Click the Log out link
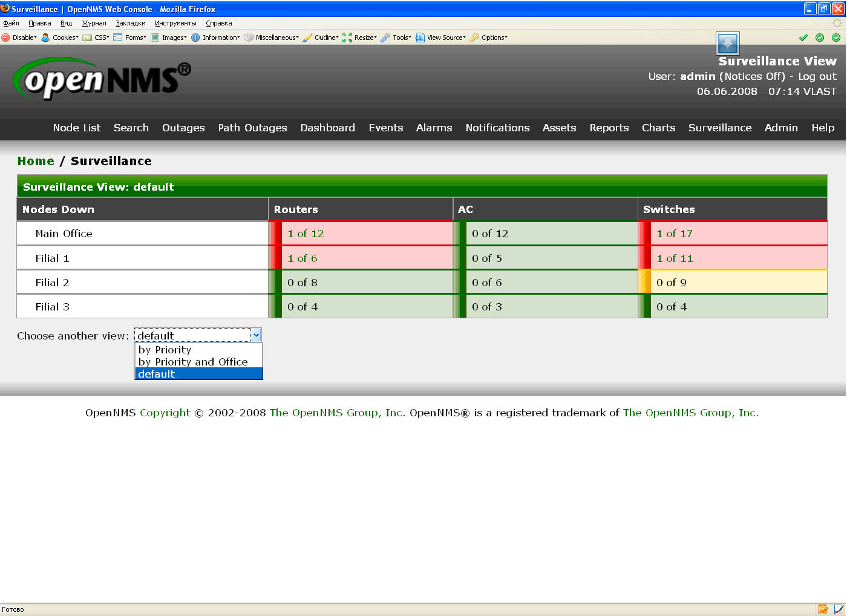 pyautogui.click(x=817, y=76)
